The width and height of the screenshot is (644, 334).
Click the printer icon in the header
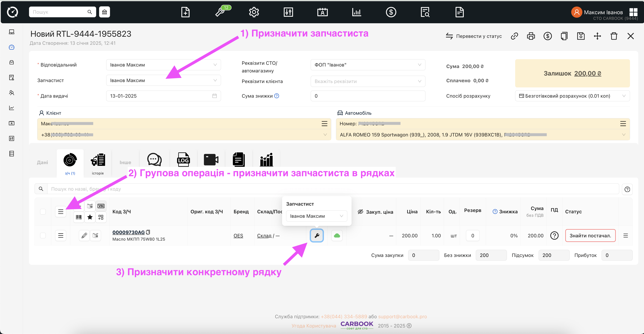click(531, 36)
